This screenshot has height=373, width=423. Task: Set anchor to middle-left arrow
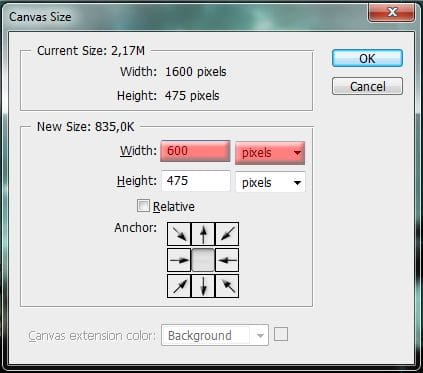pyautogui.click(x=179, y=260)
